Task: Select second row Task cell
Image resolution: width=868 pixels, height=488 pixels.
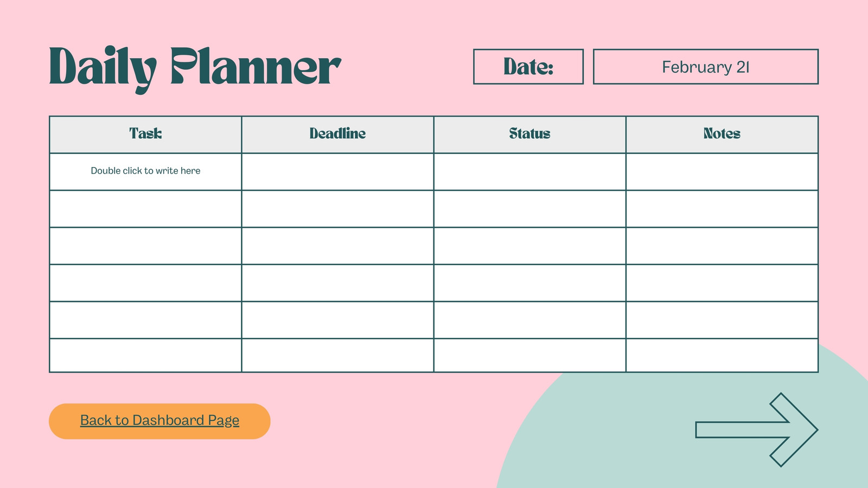Action: (x=145, y=209)
